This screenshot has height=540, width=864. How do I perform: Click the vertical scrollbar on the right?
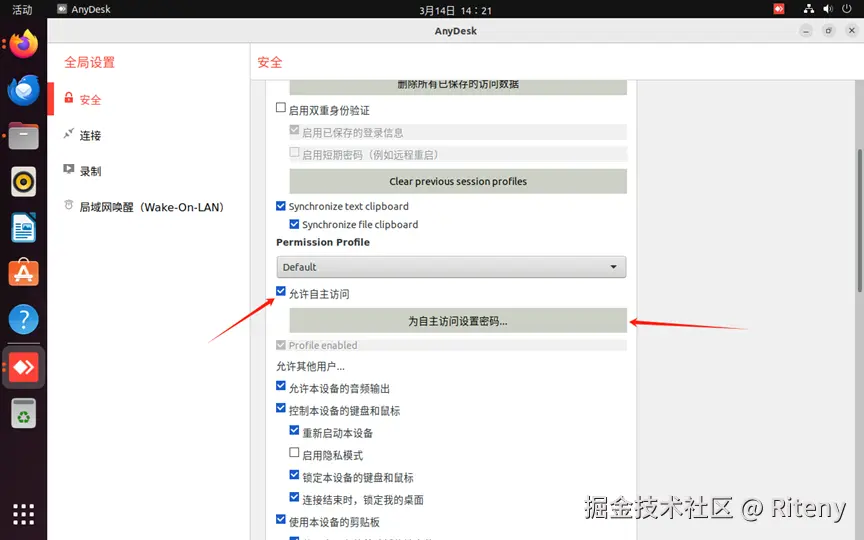[859, 220]
